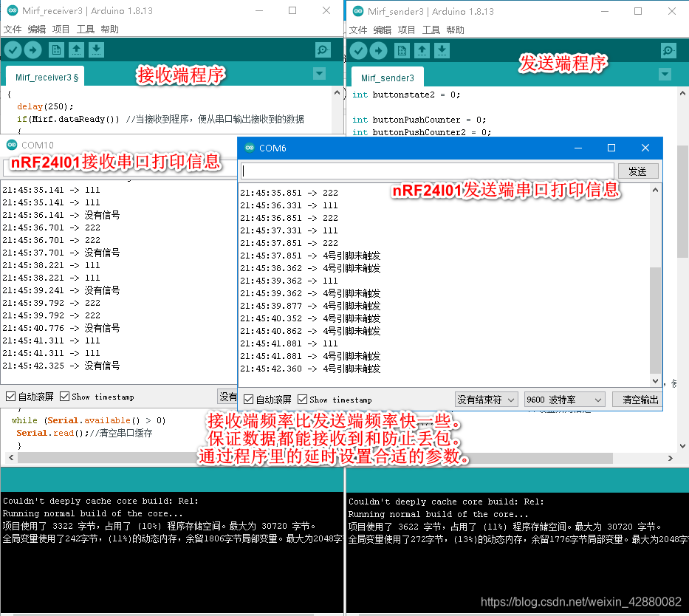
Task: Toggle Show timestamp checkbox in COM6 monitor
Action: 302,400
